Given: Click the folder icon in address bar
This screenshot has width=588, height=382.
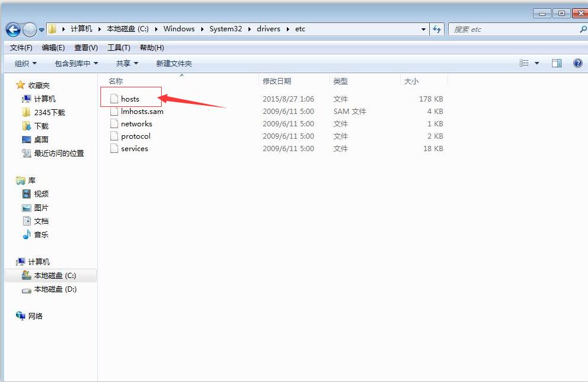Looking at the screenshot, I should click(53, 29).
